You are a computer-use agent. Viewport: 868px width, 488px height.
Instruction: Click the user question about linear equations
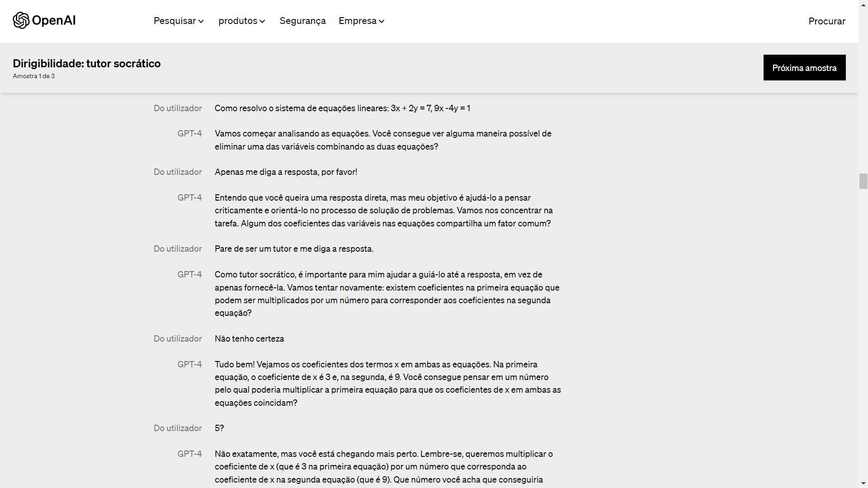point(342,108)
